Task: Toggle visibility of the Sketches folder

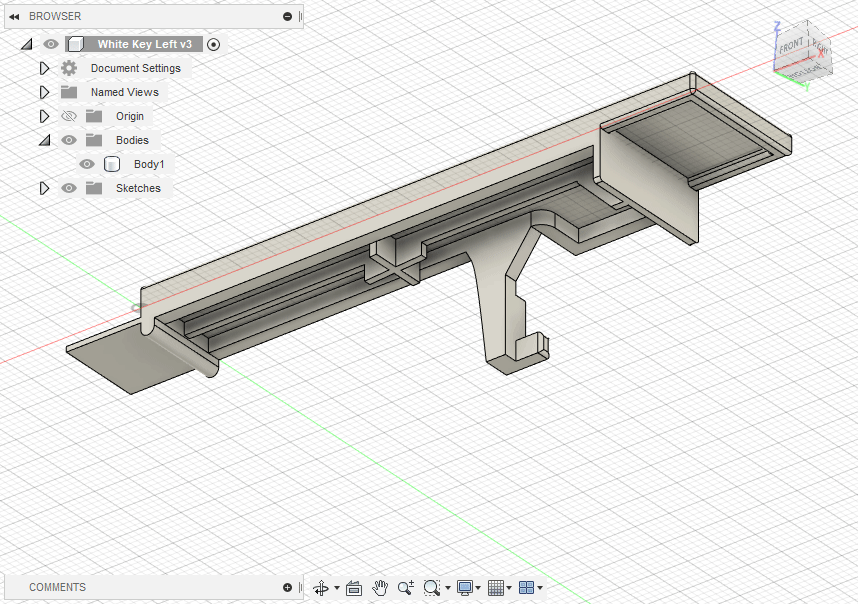Action: click(x=69, y=188)
